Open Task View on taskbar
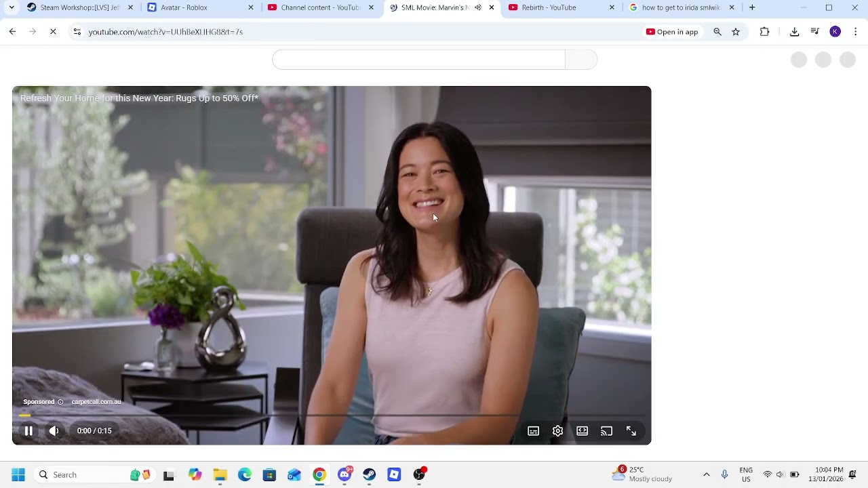Image resolution: width=868 pixels, height=488 pixels. pos(169,475)
